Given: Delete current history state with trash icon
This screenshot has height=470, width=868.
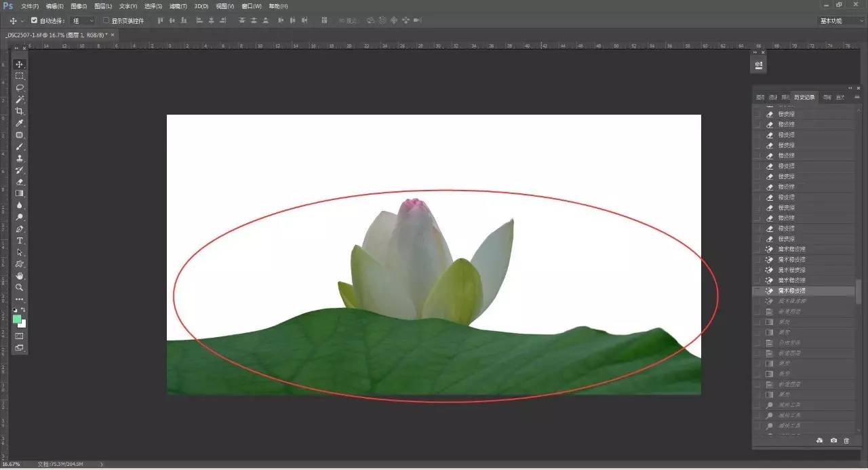Looking at the screenshot, I should [846, 441].
